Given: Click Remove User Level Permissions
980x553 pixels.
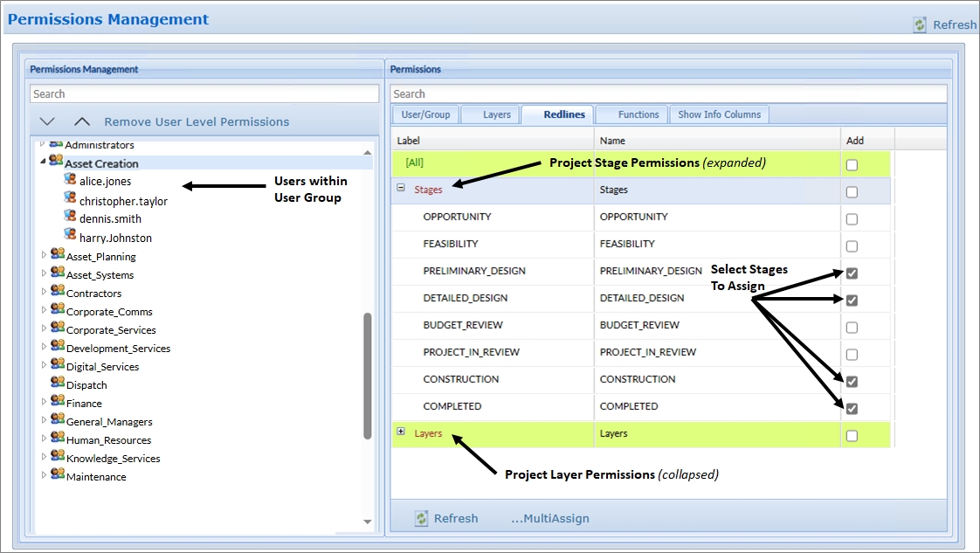Looking at the screenshot, I should tap(197, 121).
